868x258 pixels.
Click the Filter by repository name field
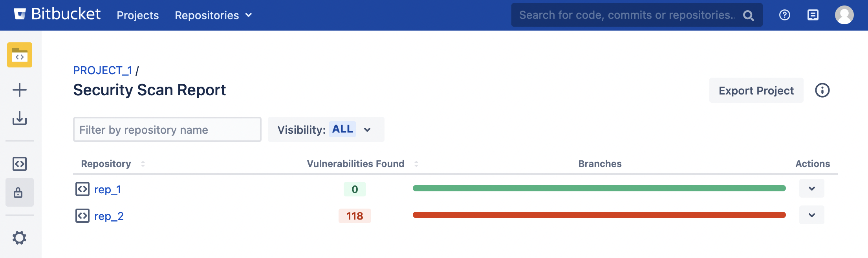[167, 129]
